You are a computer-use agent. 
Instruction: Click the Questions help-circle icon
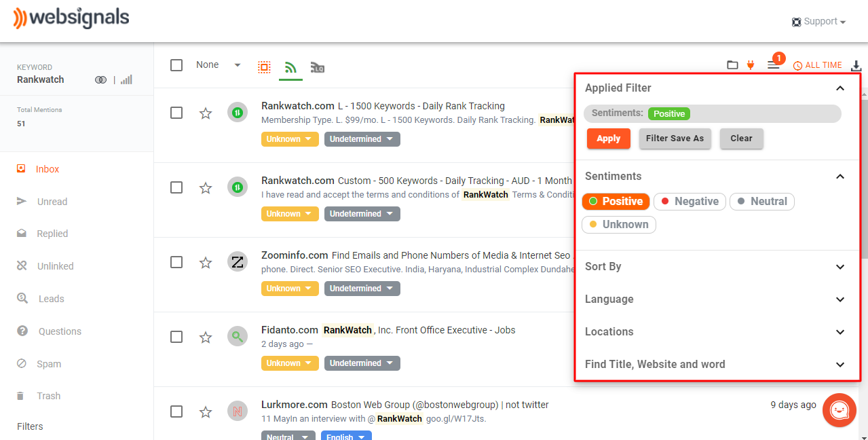coord(22,331)
